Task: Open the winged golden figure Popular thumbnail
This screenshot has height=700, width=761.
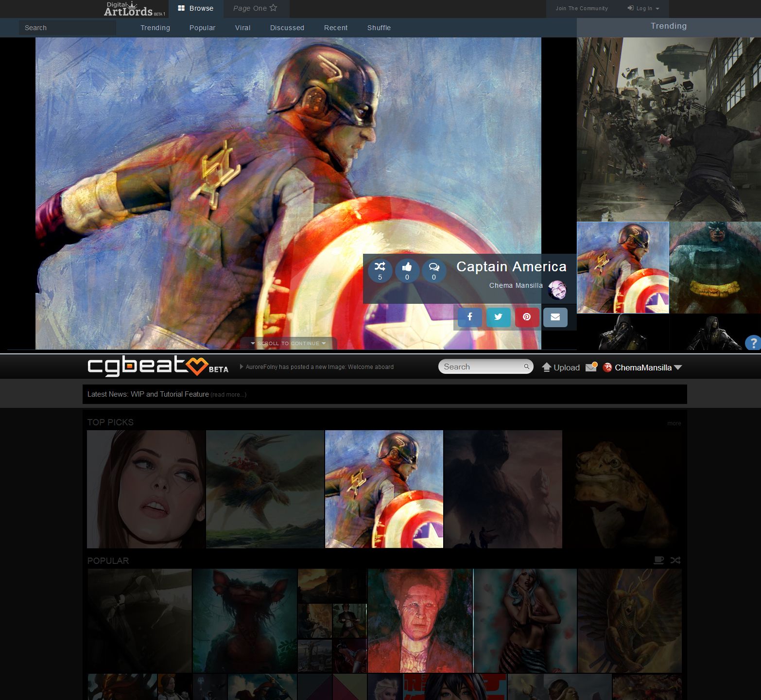Action: click(x=630, y=621)
